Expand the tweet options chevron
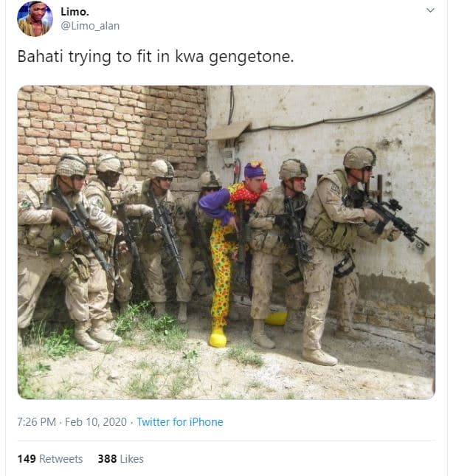The width and height of the screenshot is (453, 476). pos(430,10)
